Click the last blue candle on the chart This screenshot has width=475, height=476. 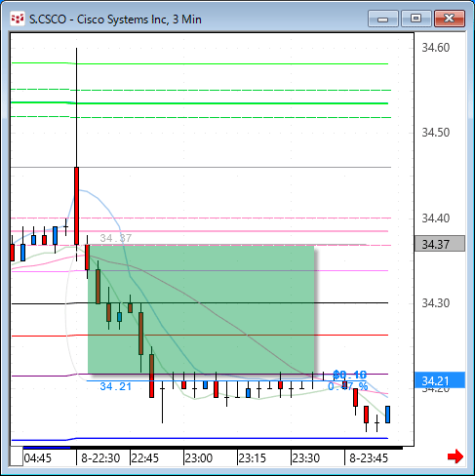pyautogui.click(x=387, y=415)
